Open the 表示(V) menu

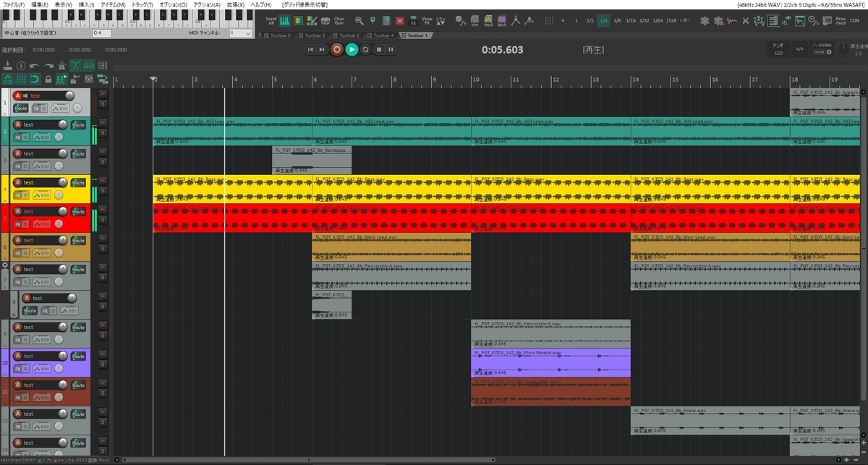click(63, 4)
